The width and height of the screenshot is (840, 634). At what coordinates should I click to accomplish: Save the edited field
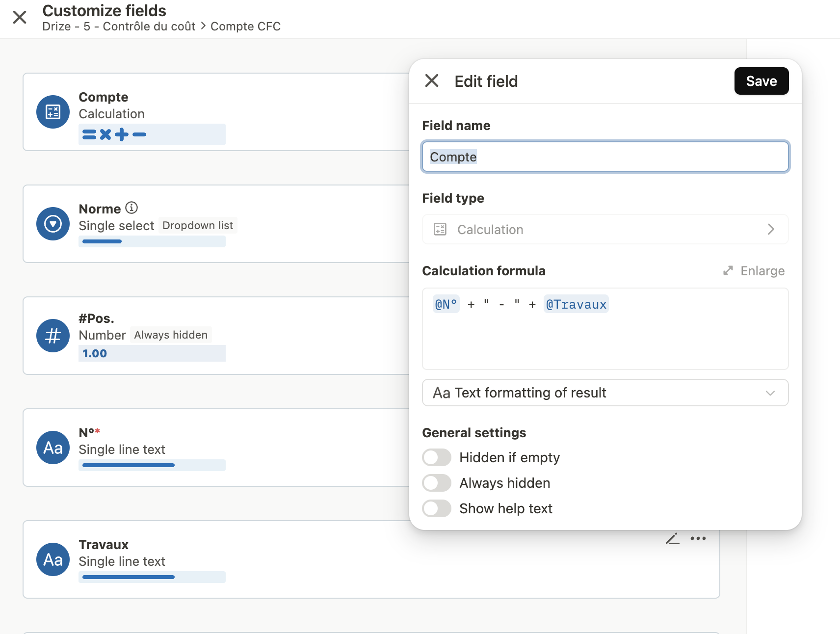[x=761, y=81]
